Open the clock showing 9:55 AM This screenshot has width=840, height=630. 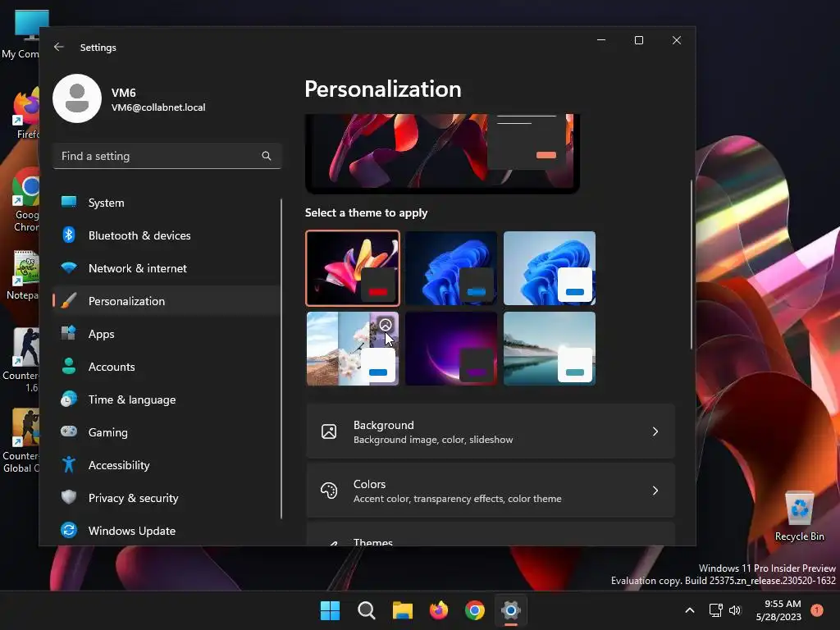coord(778,610)
